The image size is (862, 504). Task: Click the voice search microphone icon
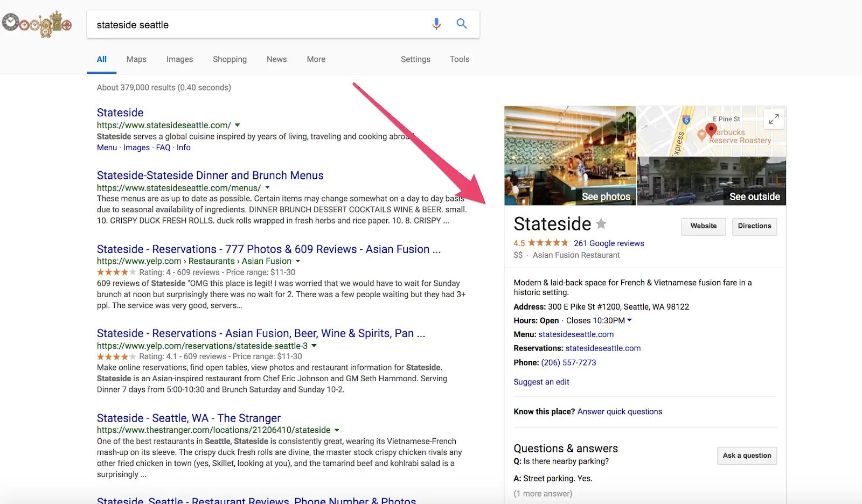tap(436, 24)
